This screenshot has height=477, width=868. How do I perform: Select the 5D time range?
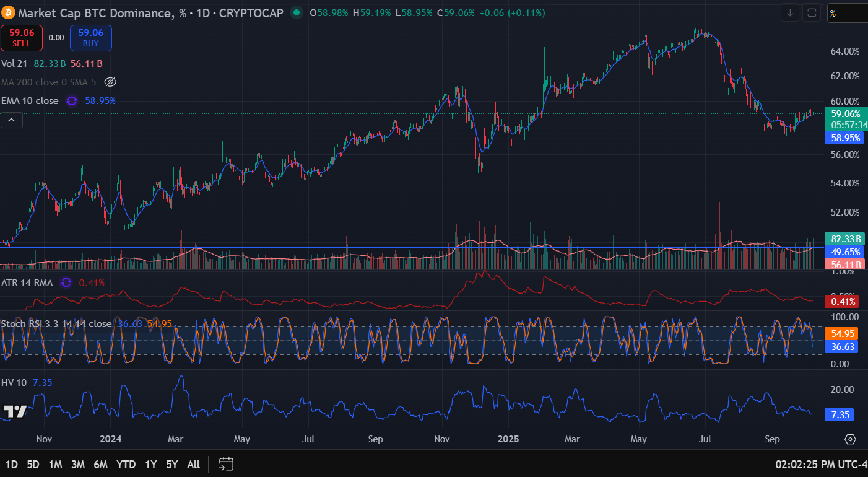click(33, 464)
